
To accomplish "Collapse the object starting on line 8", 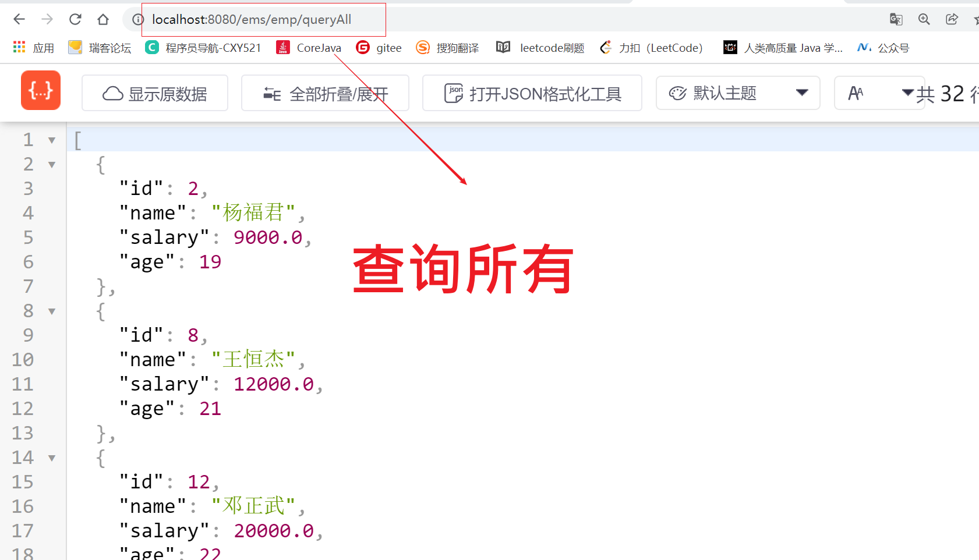I will point(52,311).
